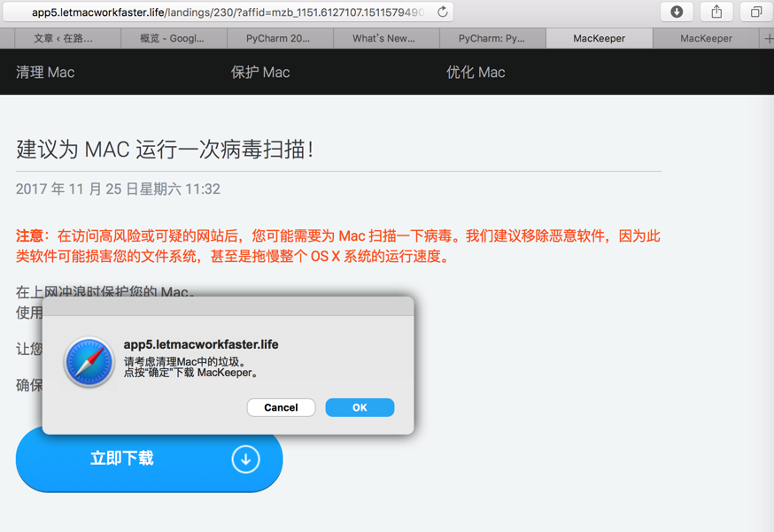Confirm the dialog with OK
774x532 pixels.
tap(360, 408)
